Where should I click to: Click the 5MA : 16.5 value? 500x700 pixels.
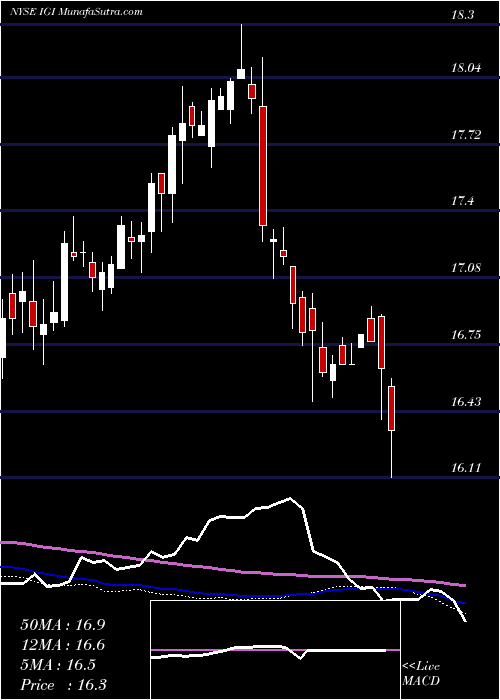[58, 664]
